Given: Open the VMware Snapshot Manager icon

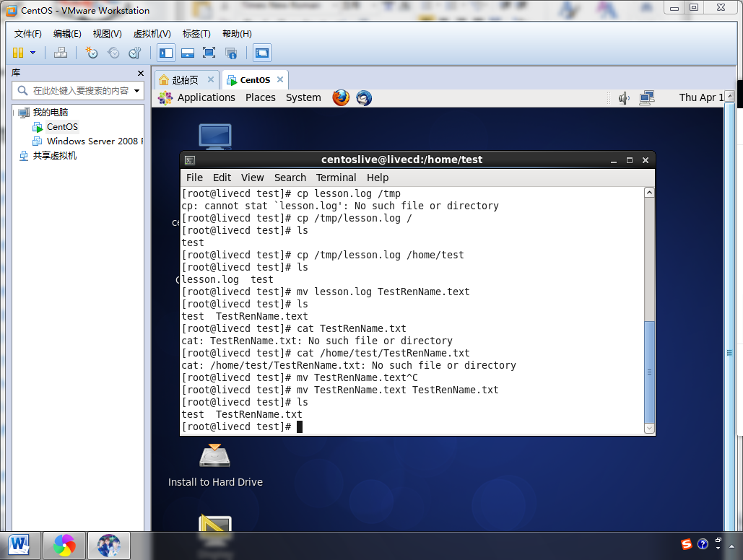Looking at the screenshot, I should [134, 52].
